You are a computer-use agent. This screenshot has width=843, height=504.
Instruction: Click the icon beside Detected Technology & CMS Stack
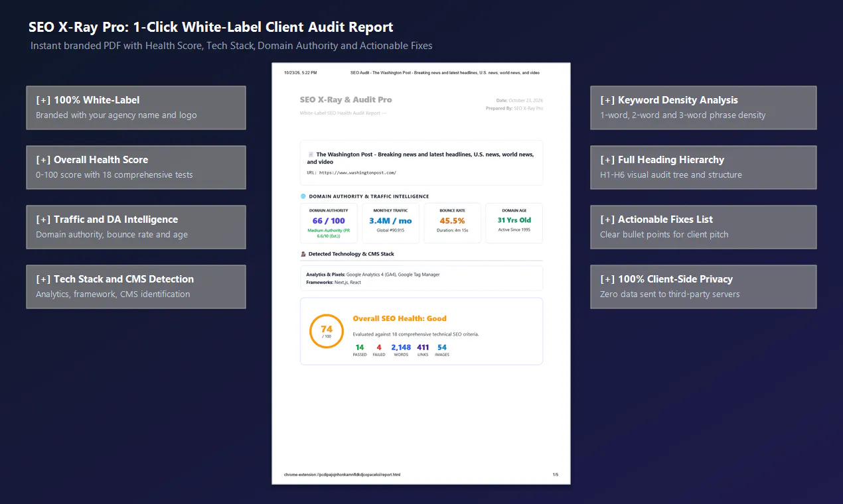pos(303,254)
